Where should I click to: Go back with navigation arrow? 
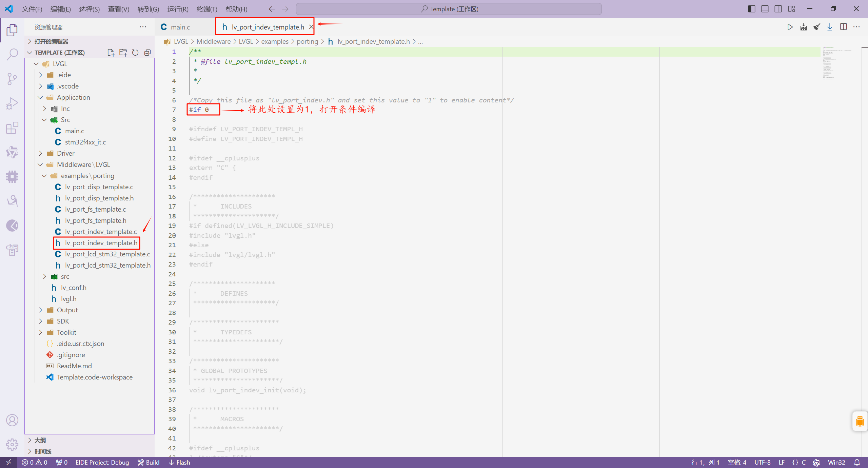coord(272,9)
